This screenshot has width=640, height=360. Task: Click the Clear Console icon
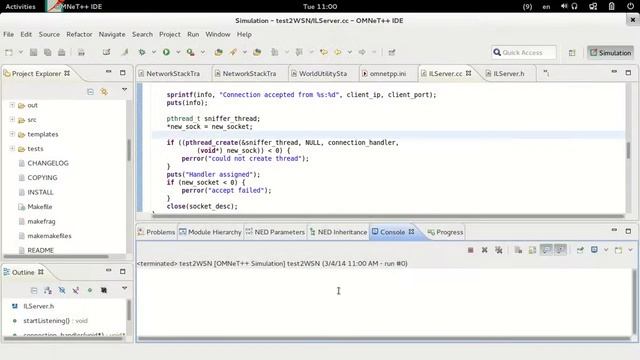pyautogui.click(x=518, y=250)
